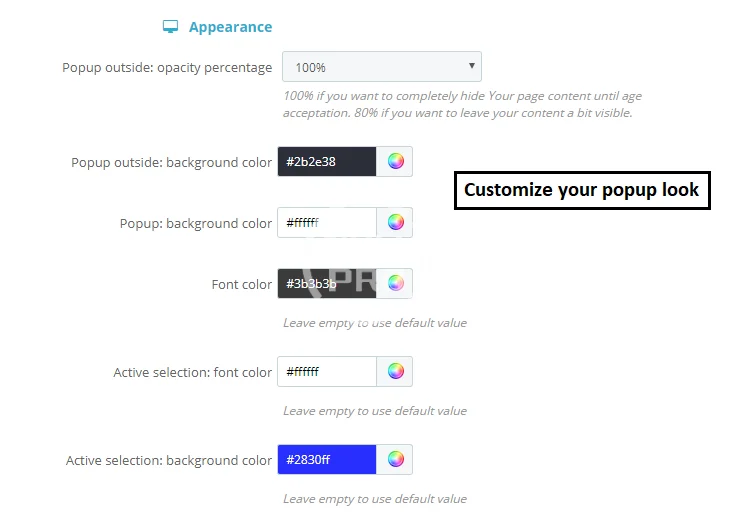733x520 pixels.
Task: Click the Font color label
Action: 241,284
